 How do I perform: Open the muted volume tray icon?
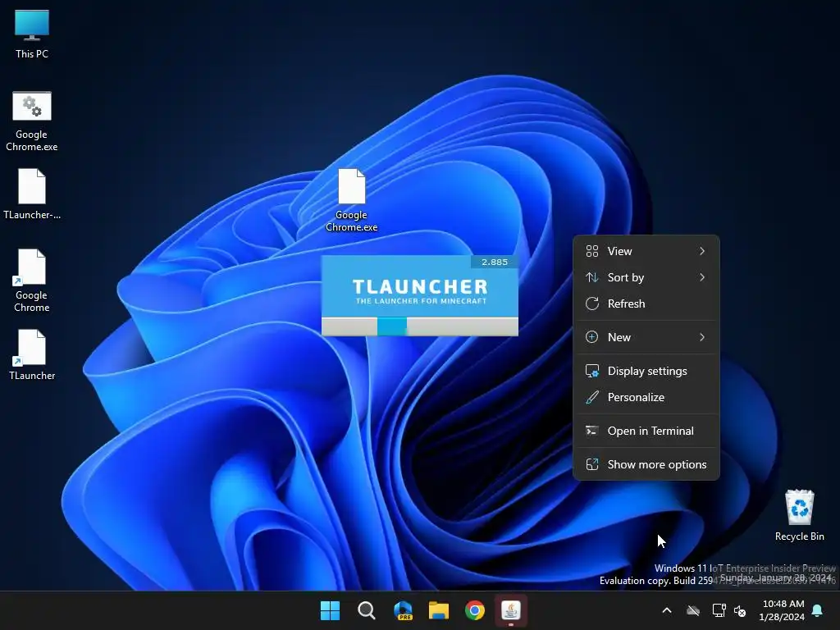[x=740, y=610]
